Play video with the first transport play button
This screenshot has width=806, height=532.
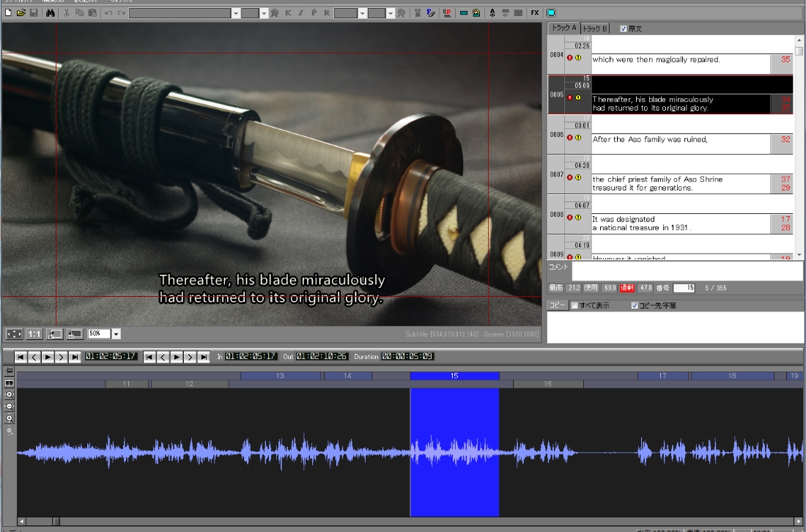pyautogui.click(x=48, y=357)
